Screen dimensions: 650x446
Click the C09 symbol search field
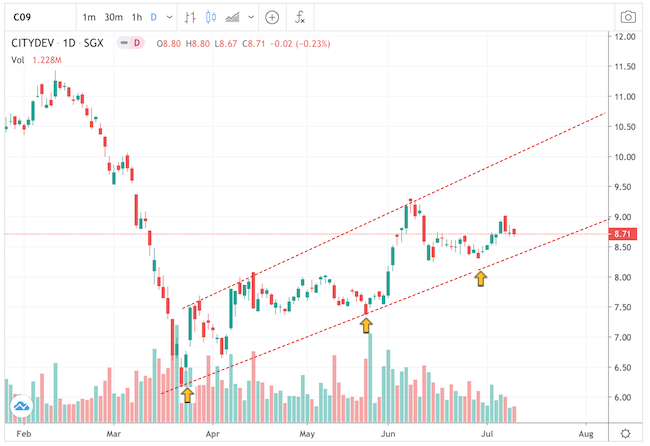pyautogui.click(x=40, y=17)
